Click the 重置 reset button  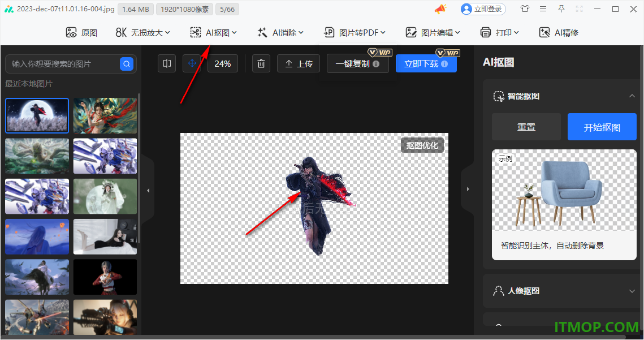[526, 127]
